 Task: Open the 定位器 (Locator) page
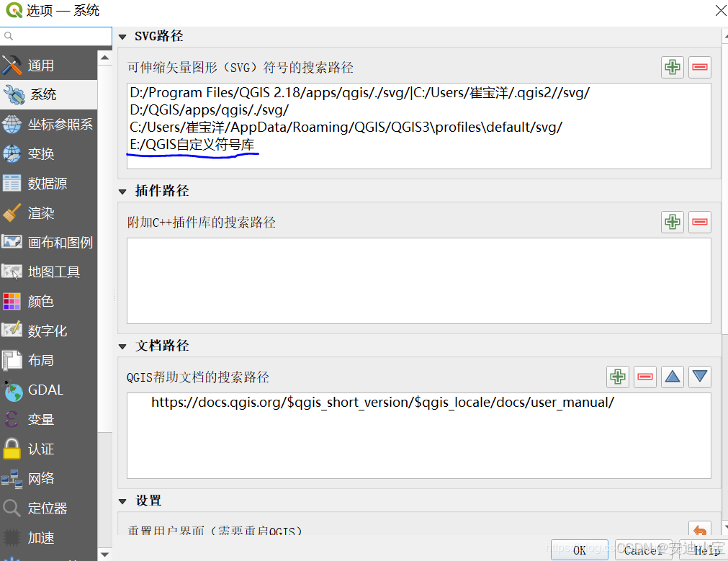(48, 508)
